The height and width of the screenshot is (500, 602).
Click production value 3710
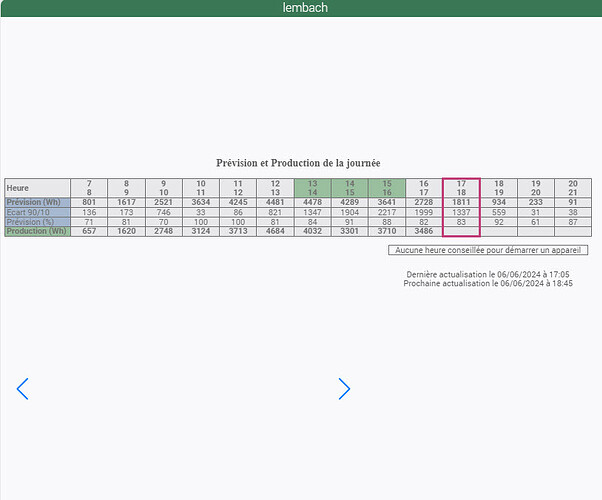coord(387,231)
